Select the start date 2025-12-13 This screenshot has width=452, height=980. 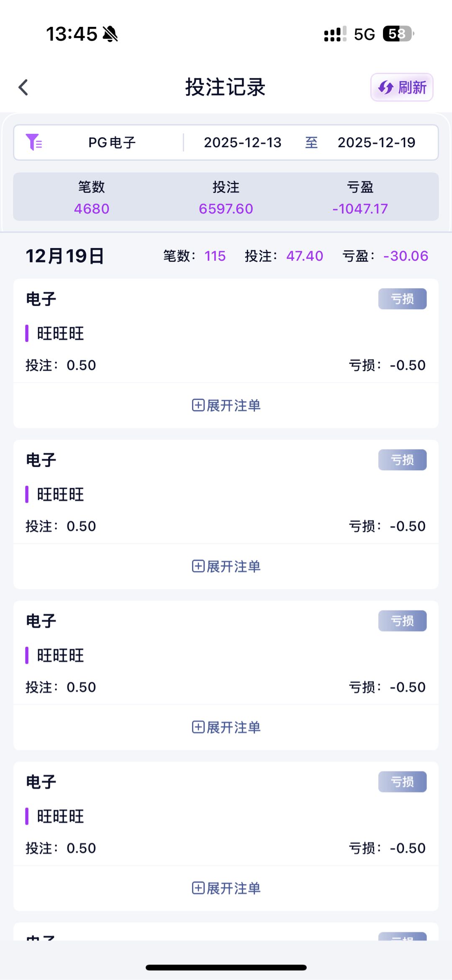(x=242, y=142)
